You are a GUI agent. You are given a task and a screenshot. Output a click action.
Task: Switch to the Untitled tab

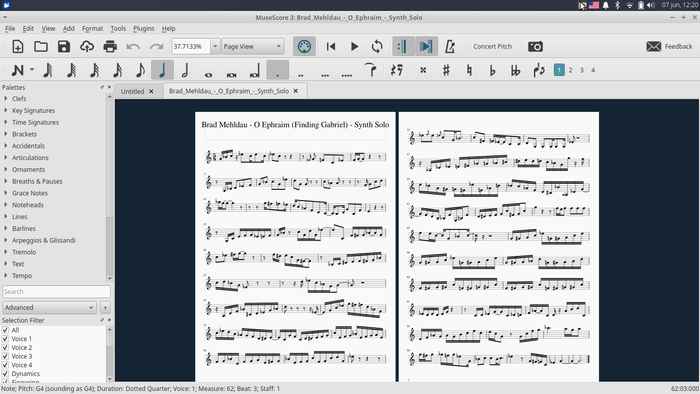click(133, 91)
